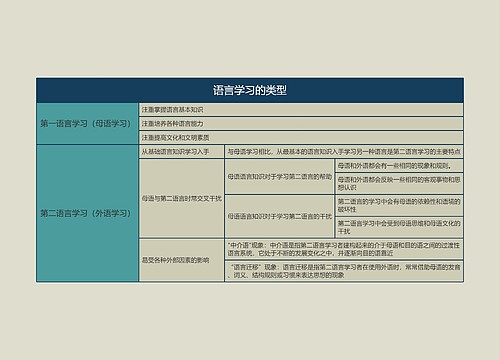Select the cell 第二语言学习（外语学习）
The height and width of the screenshot is (360, 500).
point(87,213)
